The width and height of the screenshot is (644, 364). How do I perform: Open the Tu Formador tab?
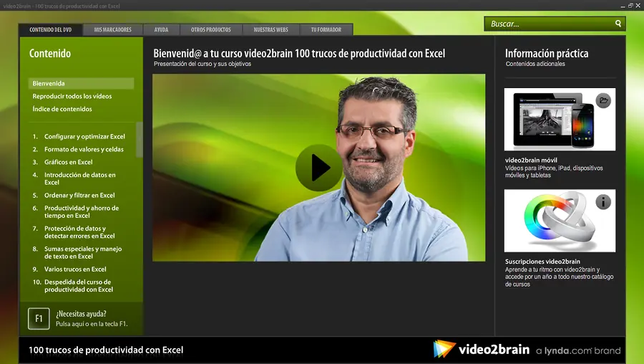[x=326, y=29]
